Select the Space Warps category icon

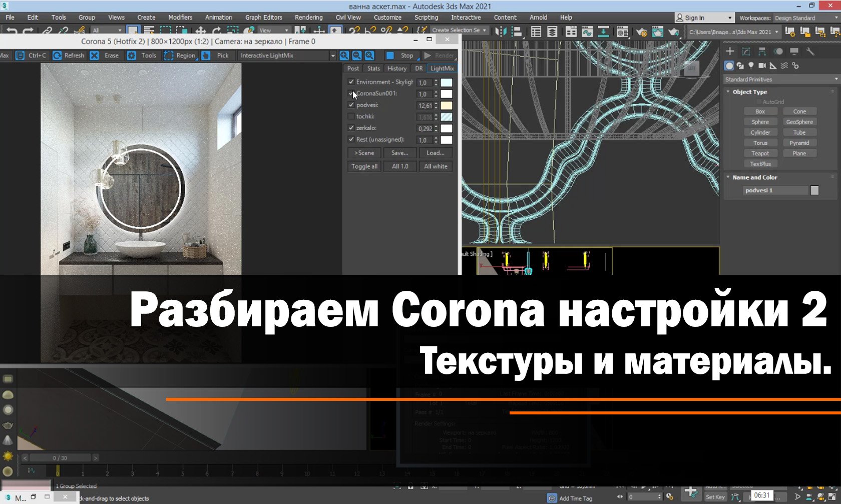784,66
